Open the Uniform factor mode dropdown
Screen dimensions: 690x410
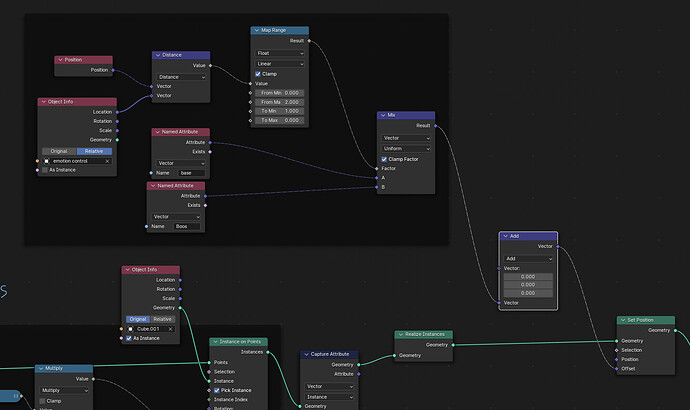click(x=406, y=149)
